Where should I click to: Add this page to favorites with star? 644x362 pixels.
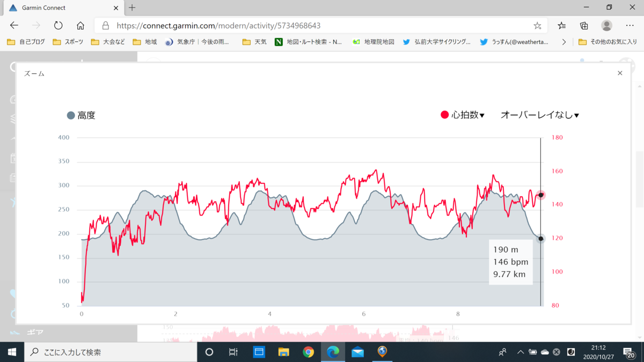tap(537, 25)
